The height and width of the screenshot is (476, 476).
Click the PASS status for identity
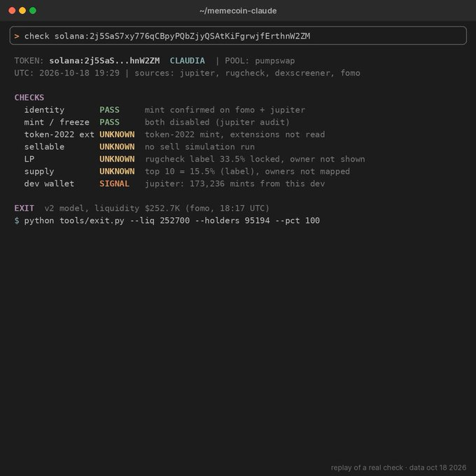click(x=110, y=110)
